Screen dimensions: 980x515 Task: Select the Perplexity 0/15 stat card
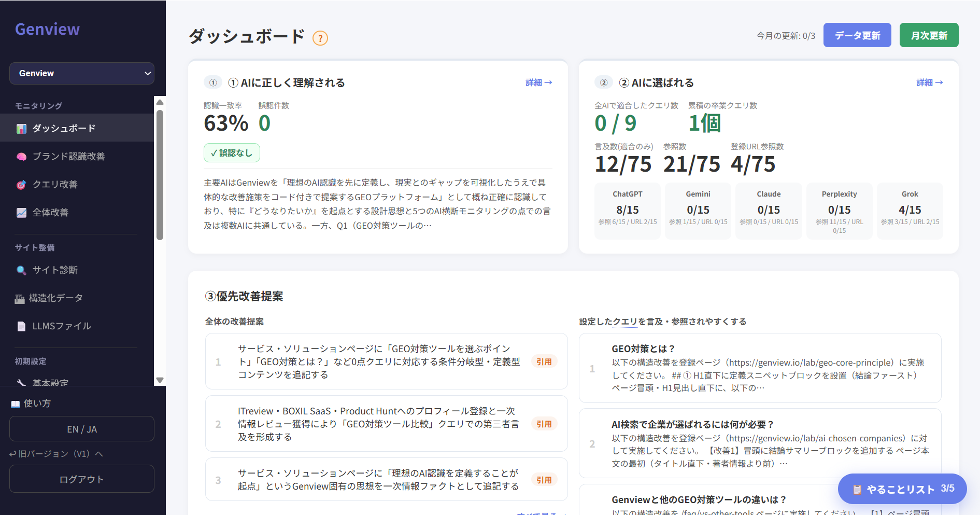(x=839, y=211)
